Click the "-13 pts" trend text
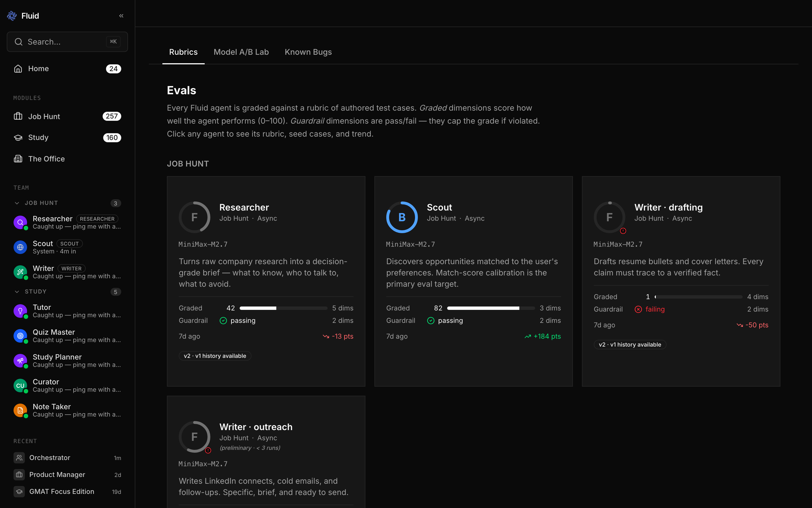The image size is (812, 508). (x=342, y=336)
